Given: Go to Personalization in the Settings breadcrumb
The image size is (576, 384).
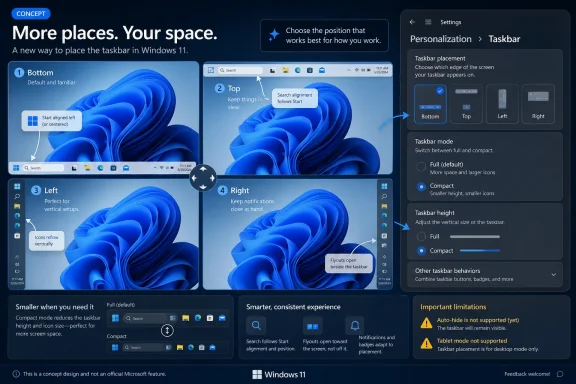Looking at the screenshot, I should click(440, 39).
